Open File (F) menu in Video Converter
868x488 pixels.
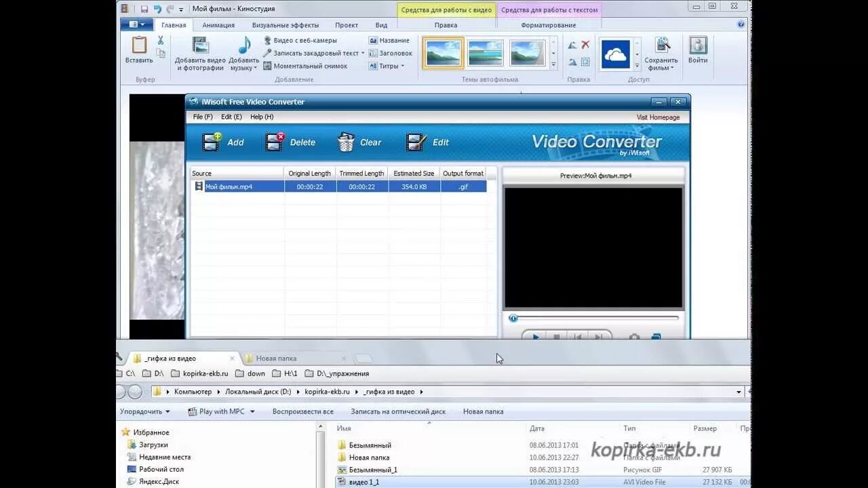[203, 117]
